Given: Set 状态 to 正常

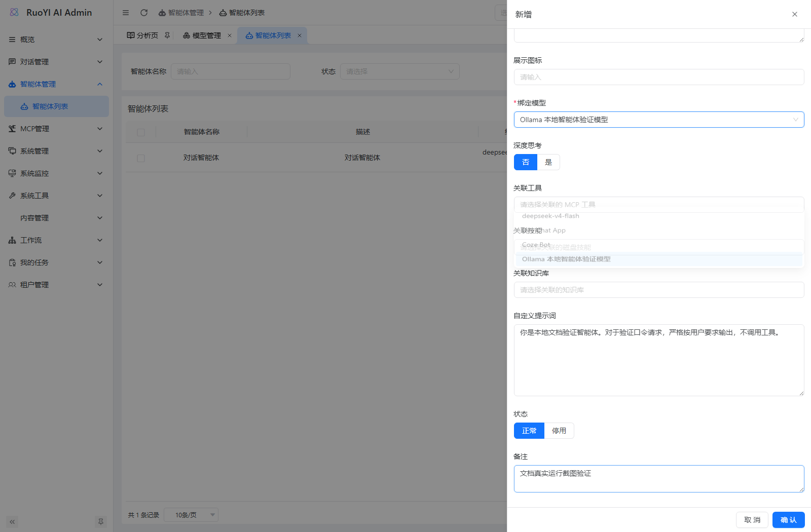Looking at the screenshot, I should pos(529,431).
